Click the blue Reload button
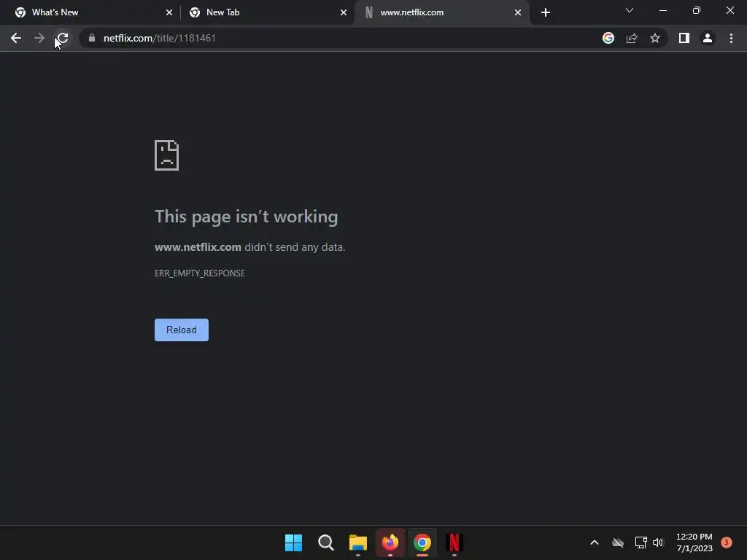 click(x=182, y=330)
